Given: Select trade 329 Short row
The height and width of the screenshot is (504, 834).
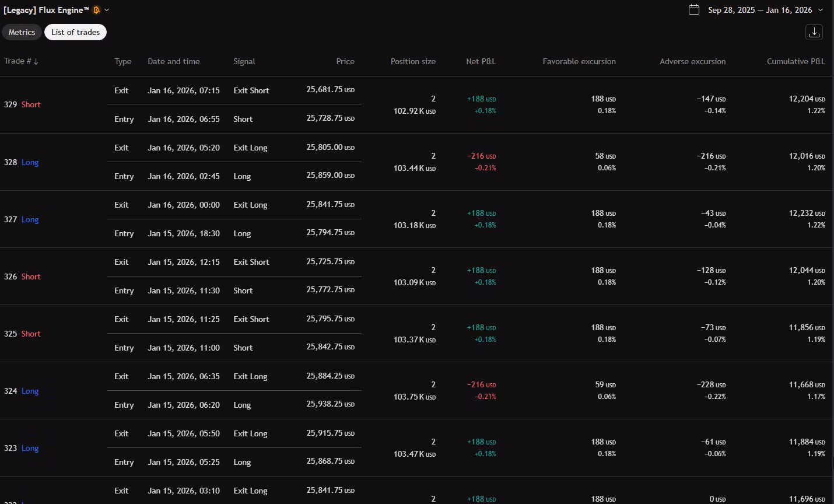Looking at the screenshot, I should tap(22, 104).
